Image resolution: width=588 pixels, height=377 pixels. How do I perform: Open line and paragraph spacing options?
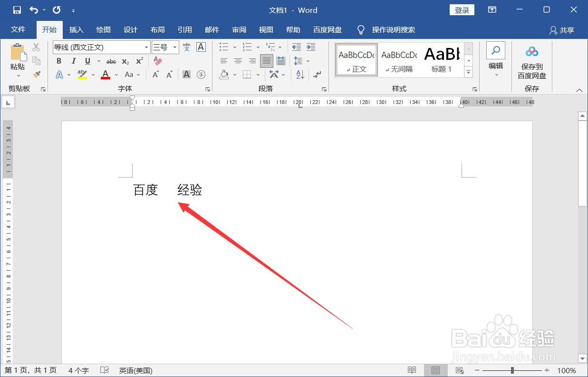pyautogui.click(x=299, y=61)
